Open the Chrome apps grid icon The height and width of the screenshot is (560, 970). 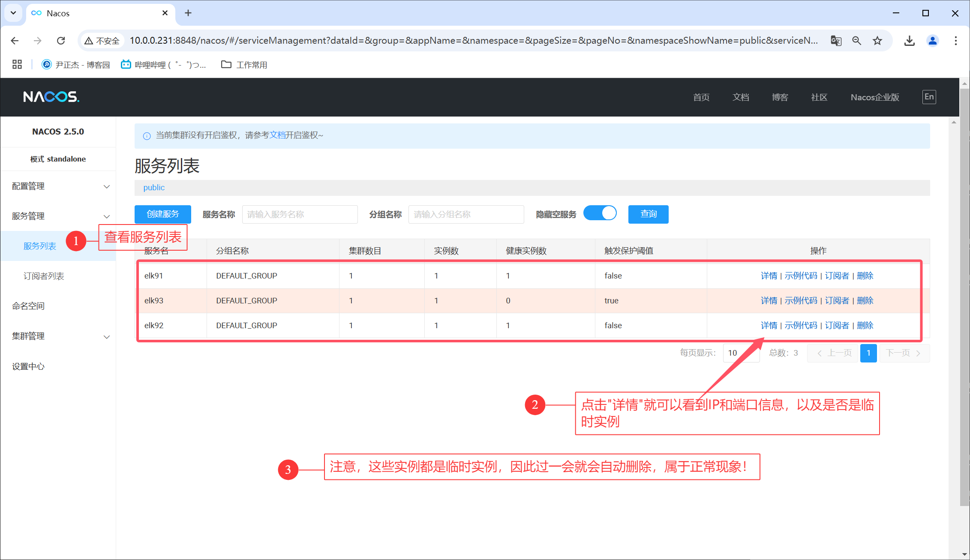[17, 65]
